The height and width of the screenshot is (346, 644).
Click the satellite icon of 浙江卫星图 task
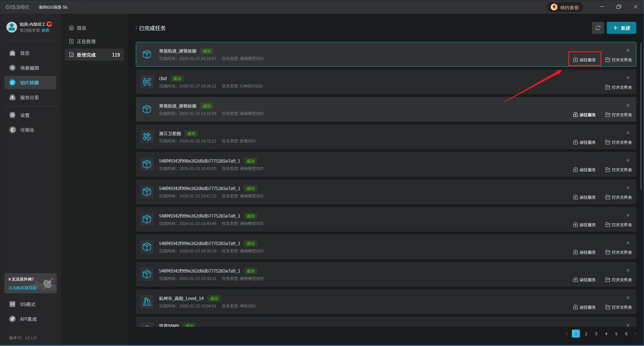pyautogui.click(x=147, y=136)
